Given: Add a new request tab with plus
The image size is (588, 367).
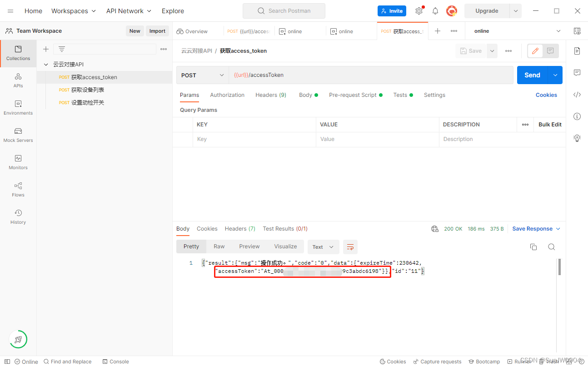Looking at the screenshot, I should pos(438,31).
